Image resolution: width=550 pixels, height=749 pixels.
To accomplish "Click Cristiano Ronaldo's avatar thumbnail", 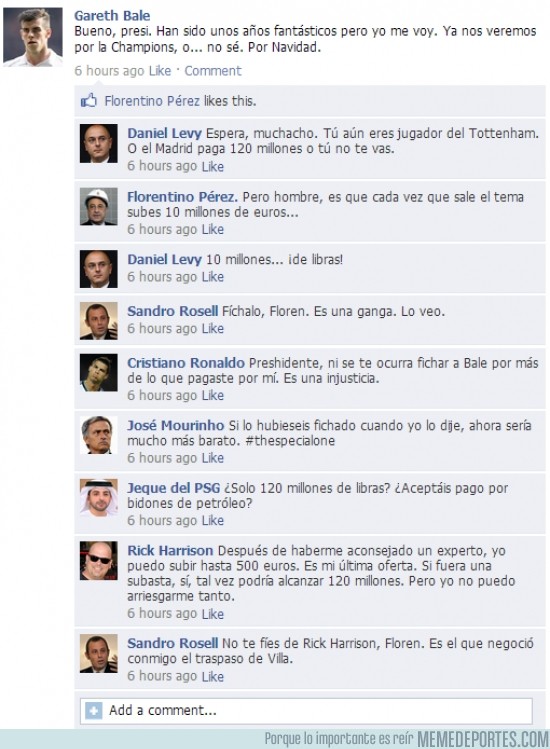I will 98,373.
